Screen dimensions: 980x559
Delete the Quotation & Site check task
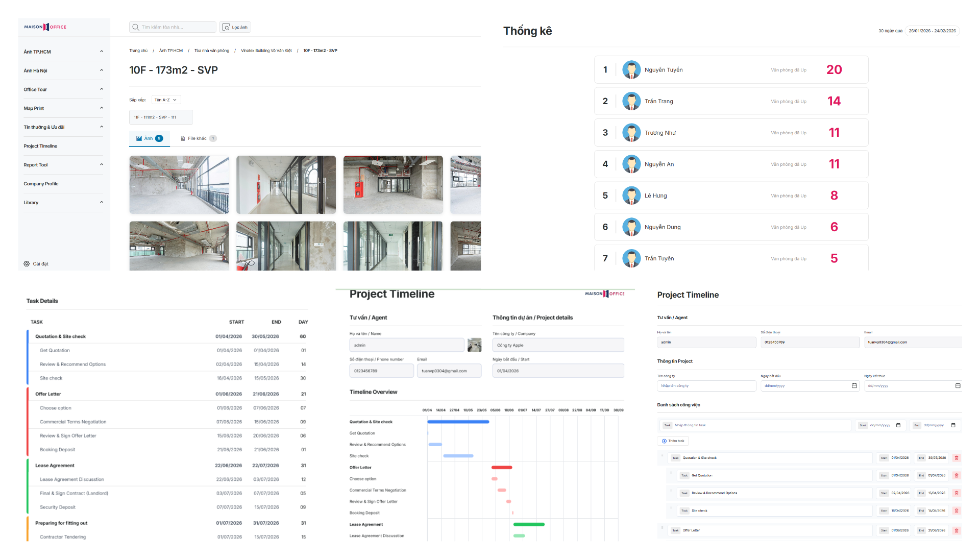(x=956, y=458)
